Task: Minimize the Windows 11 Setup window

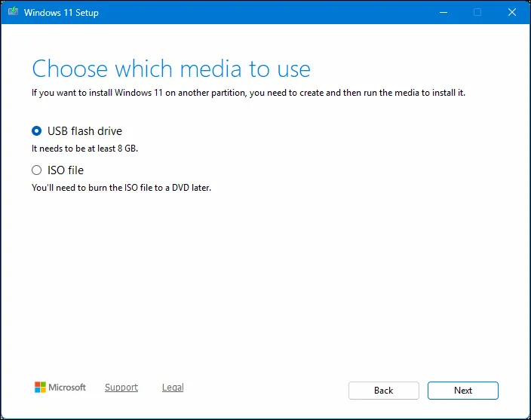Action: pyautogui.click(x=444, y=12)
